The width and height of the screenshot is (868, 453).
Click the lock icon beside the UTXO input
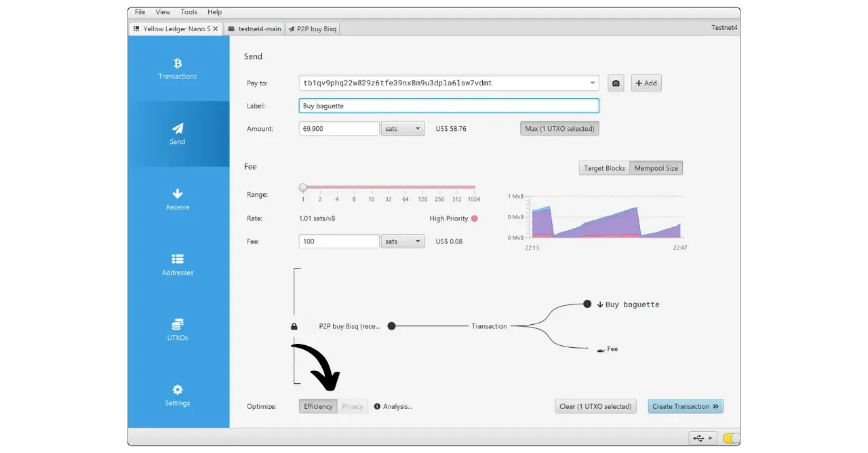pos(294,326)
